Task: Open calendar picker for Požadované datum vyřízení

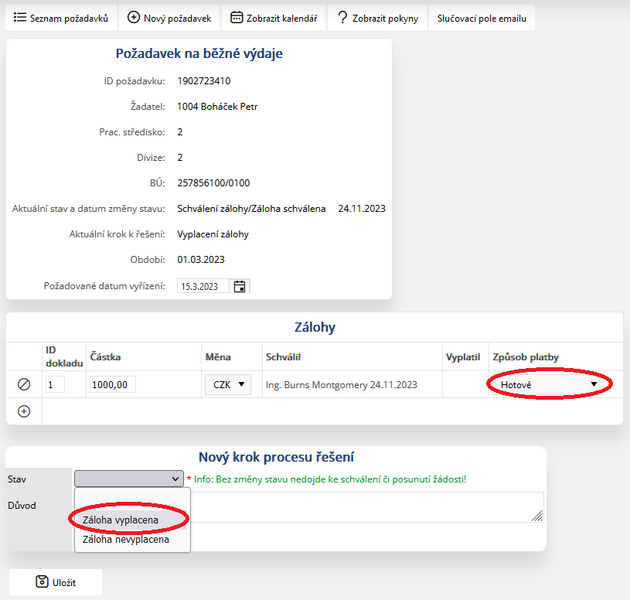Action: point(239,287)
